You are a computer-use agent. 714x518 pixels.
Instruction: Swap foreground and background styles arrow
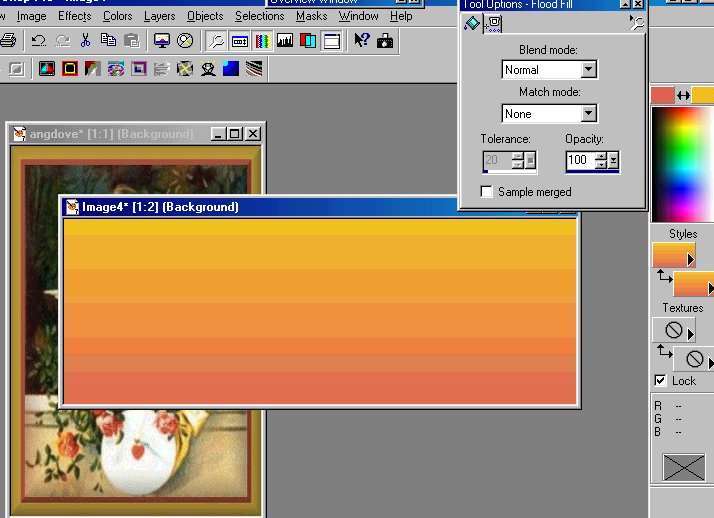664,276
